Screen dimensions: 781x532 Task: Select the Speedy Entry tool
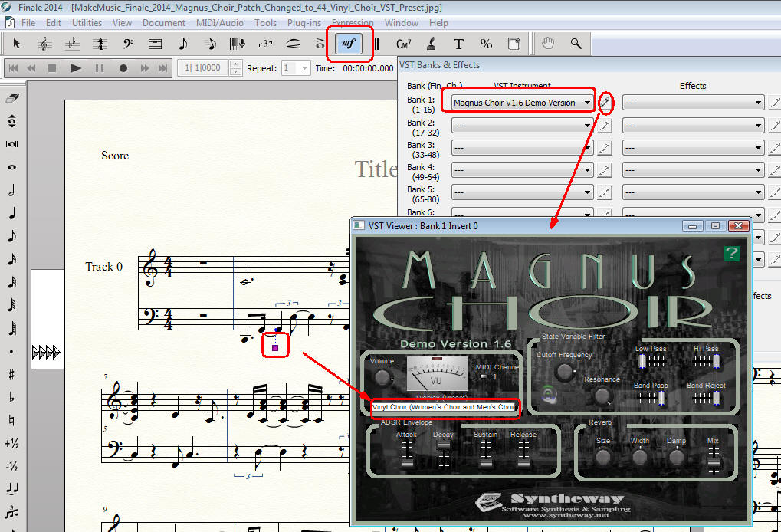click(x=210, y=44)
